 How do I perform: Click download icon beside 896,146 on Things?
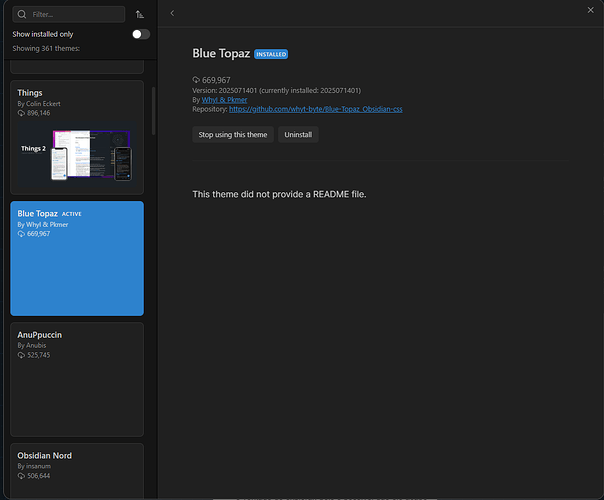click(21, 113)
